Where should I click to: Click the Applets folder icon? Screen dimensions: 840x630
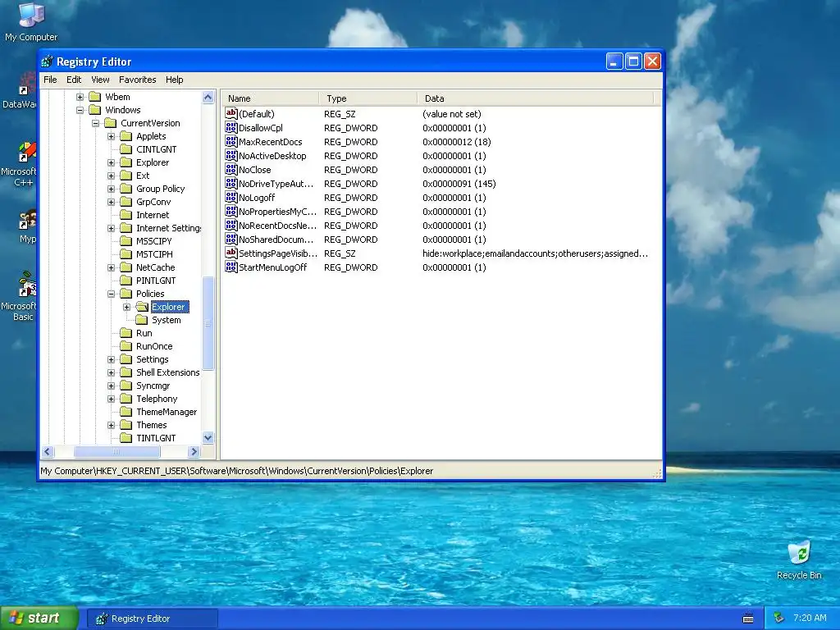(x=126, y=136)
